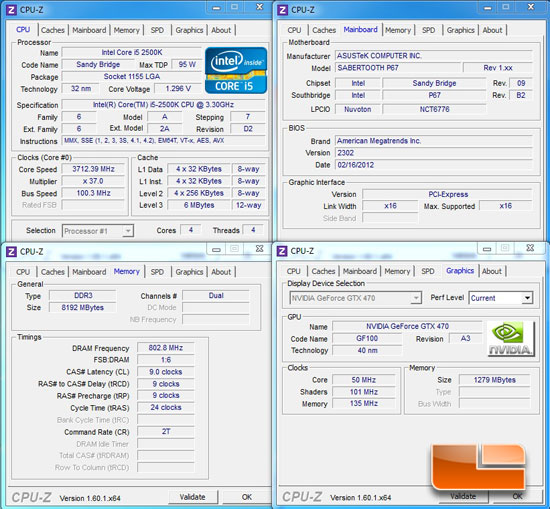
Task: Click the Multiplier x 37.0 field
Action: [x=93, y=181]
